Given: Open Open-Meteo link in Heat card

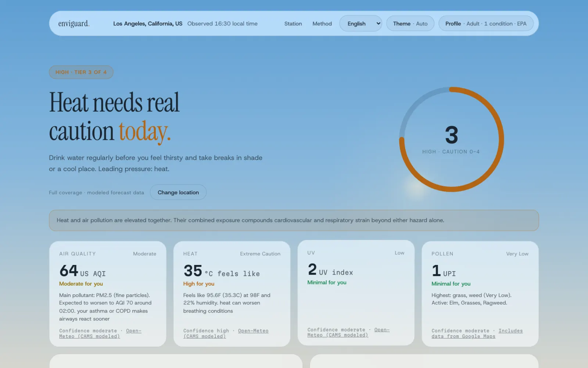Looking at the screenshot, I should click(226, 333).
